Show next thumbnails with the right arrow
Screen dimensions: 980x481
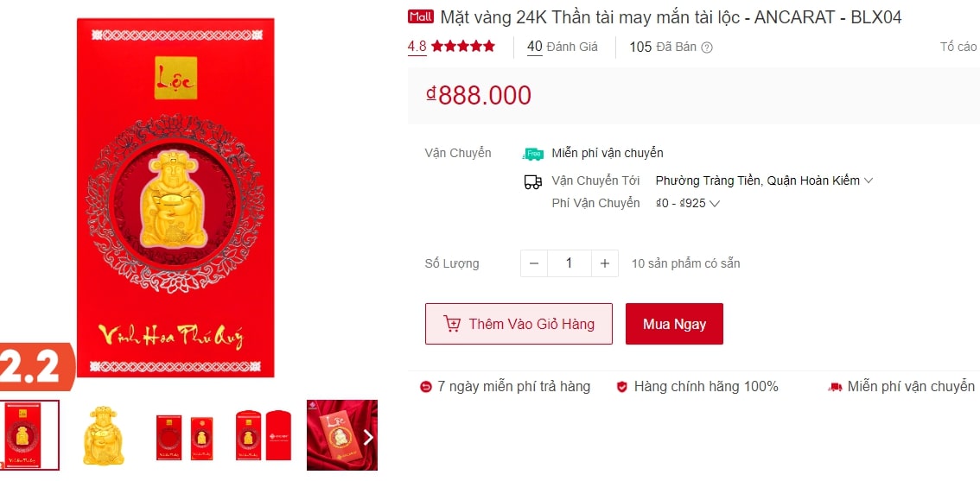coord(368,437)
